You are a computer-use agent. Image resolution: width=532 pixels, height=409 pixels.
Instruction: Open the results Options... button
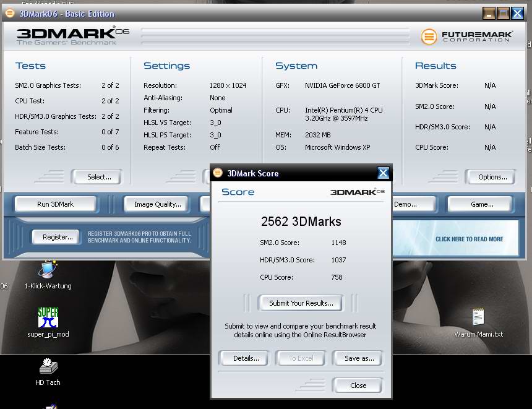click(492, 177)
